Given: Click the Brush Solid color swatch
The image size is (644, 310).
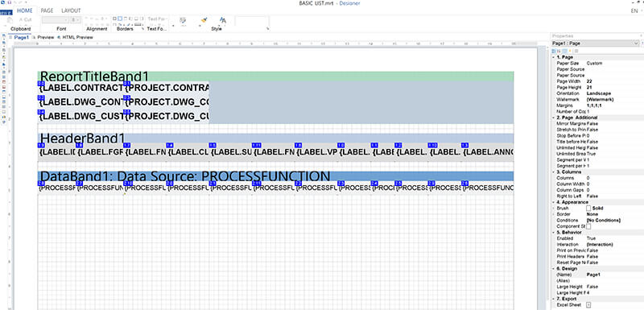Looking at the screenshot, I should pyautogui.click(x=588, y=209).
